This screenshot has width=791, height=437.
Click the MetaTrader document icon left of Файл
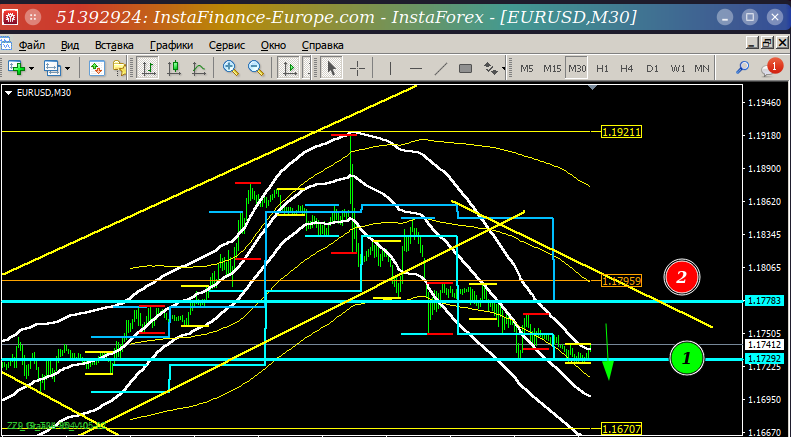click(x=5, y=44)
